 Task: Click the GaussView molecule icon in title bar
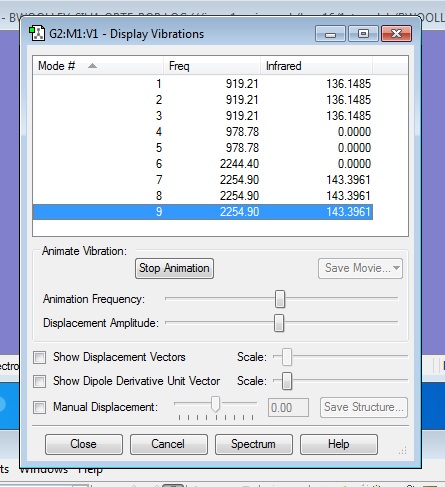tap(37, 33)
